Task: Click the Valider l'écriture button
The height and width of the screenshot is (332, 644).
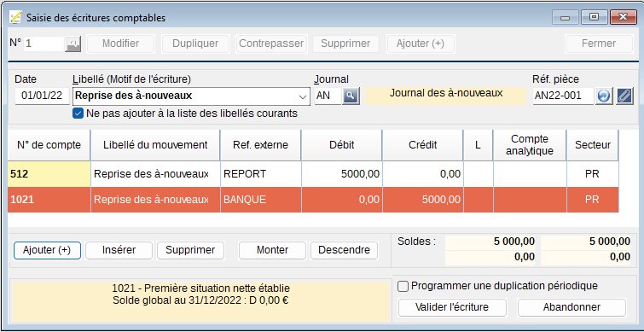Action: [452, 307]
